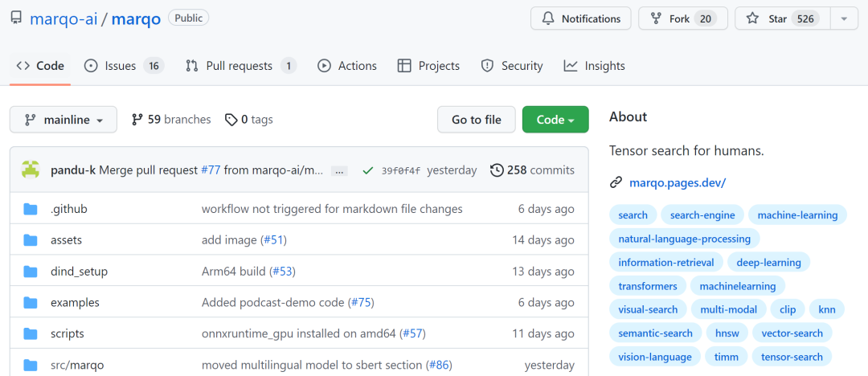Expand the green Code dropdown
Image resolution: width=868 pixels, height=376 pixels.
555,120
